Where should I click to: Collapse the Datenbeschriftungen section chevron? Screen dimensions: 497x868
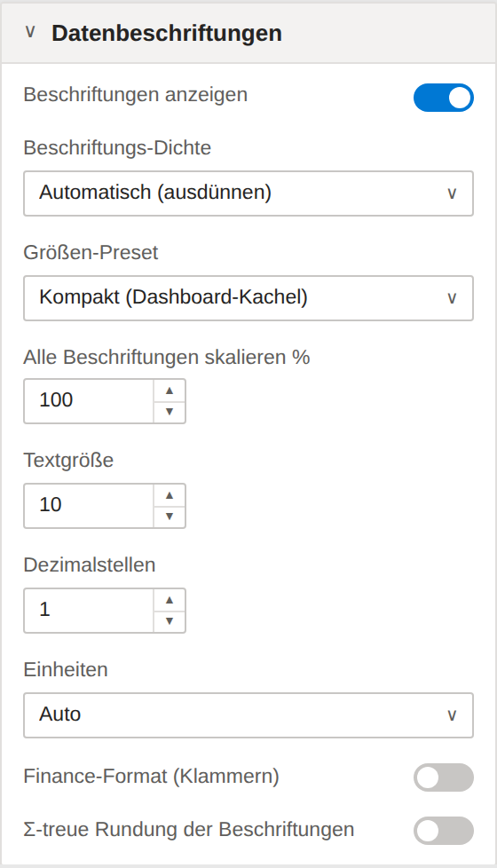tap(30, 32)
